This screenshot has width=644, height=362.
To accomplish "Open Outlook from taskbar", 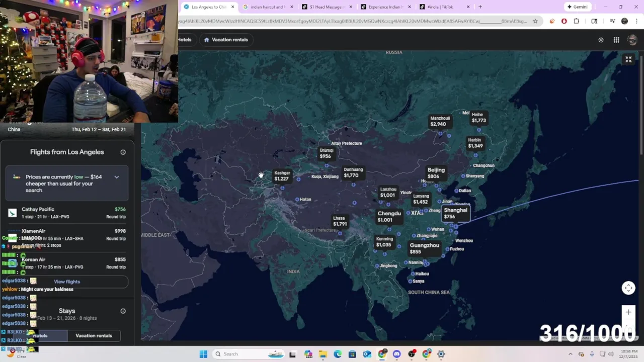I will click(x=367, y=354).
